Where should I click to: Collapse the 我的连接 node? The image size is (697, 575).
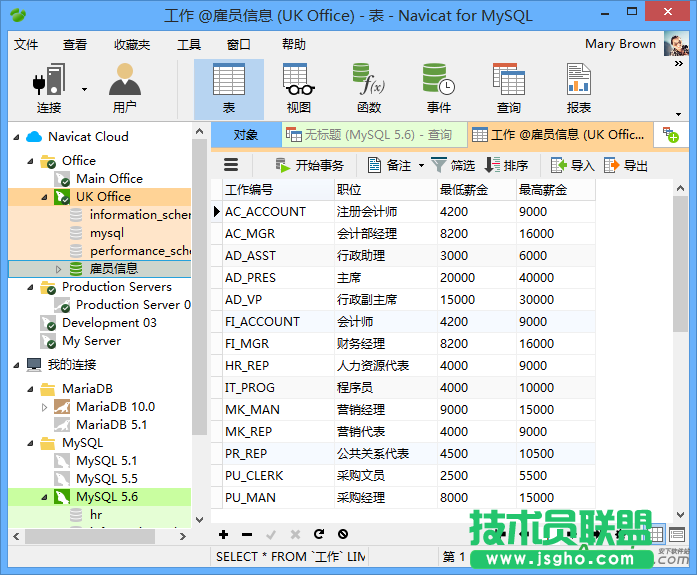click(16, 365)
